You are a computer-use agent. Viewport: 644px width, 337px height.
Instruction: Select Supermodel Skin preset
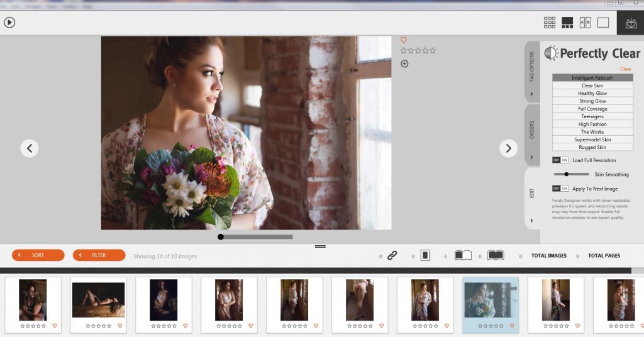592,140
